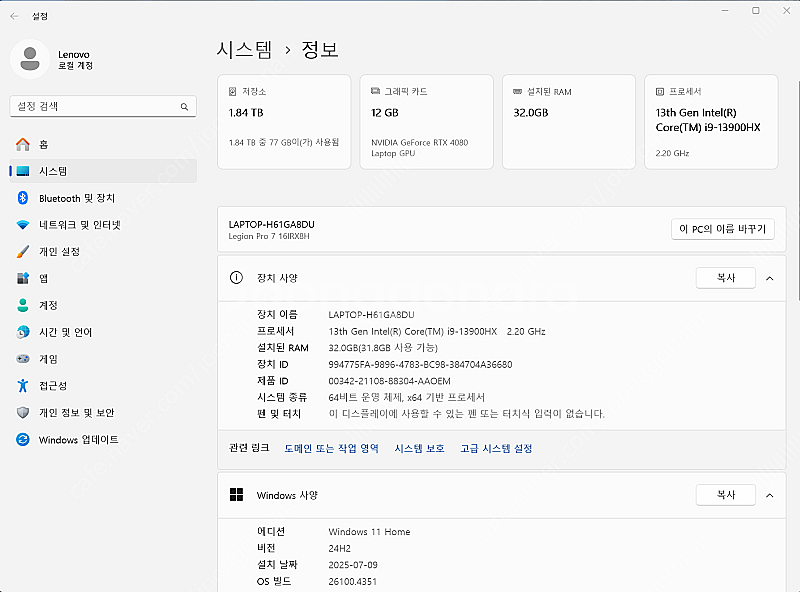Click the vertical scrollbar on the right
The height and width of the screenshot is (592, 800).
point(797,190)
